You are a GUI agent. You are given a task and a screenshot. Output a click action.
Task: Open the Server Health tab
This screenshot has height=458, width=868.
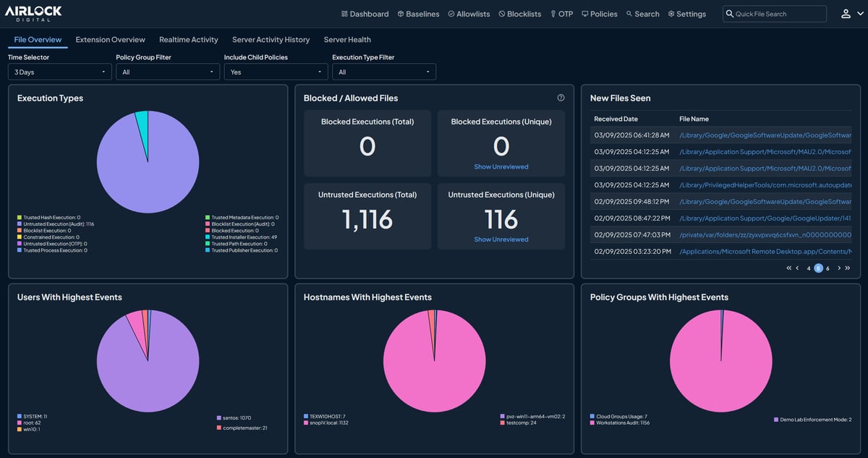(x=347, y=39)
